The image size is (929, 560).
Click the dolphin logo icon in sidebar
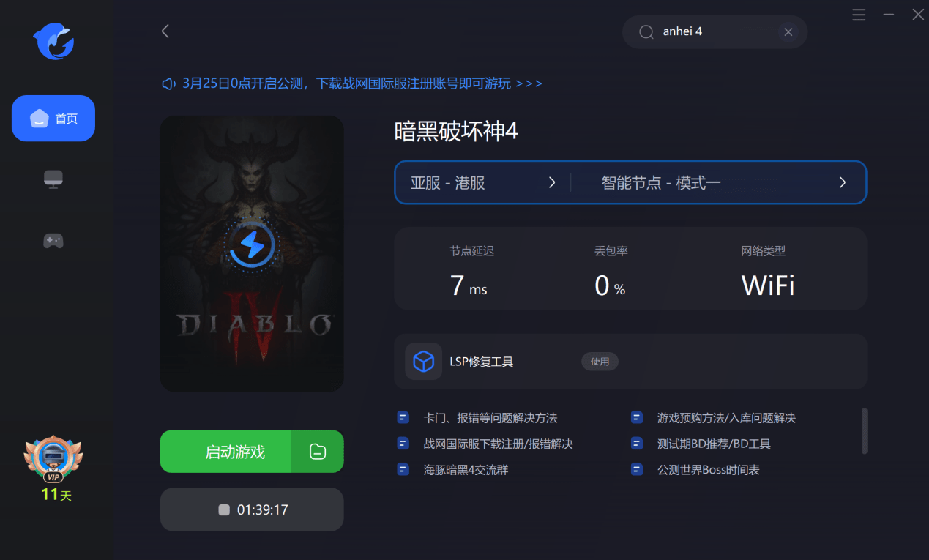(53, 42)
